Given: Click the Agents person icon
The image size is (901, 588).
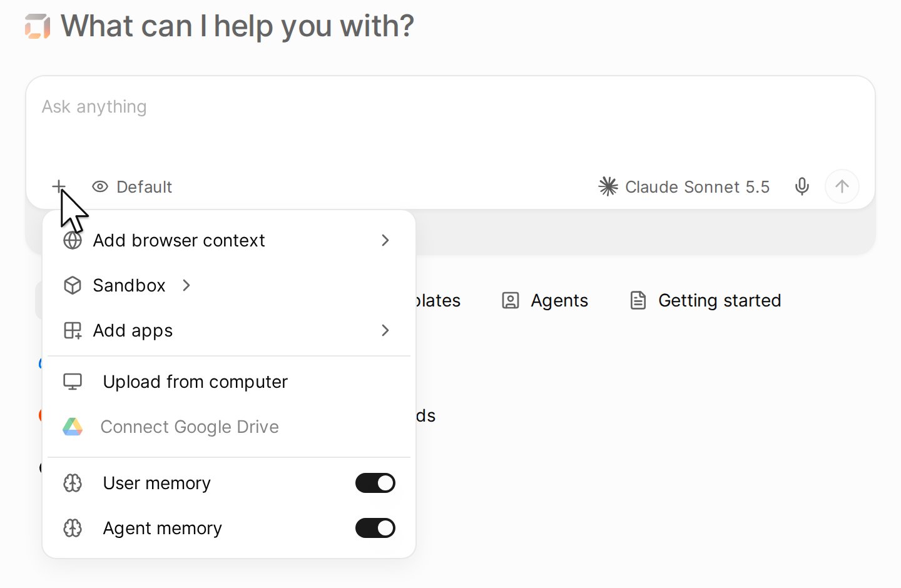Looking at the screenshot, I should 511,301.
